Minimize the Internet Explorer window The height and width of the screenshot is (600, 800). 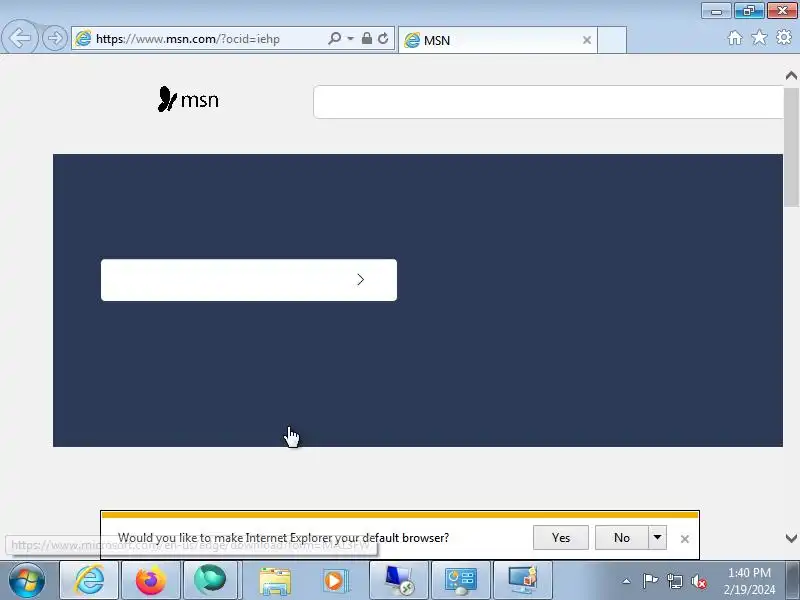click(x=716, y=11)
